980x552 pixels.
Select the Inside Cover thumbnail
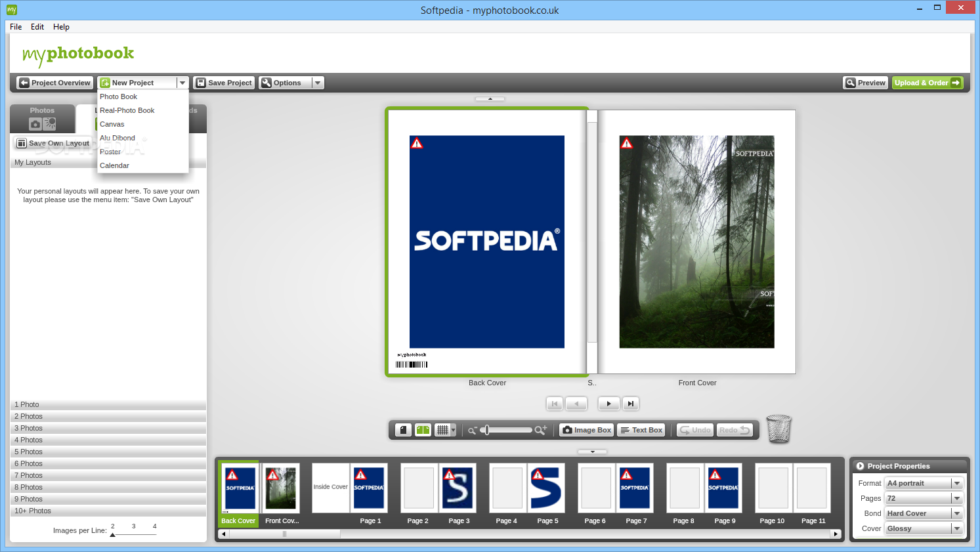pyautogui.click(x=330, y=488)
